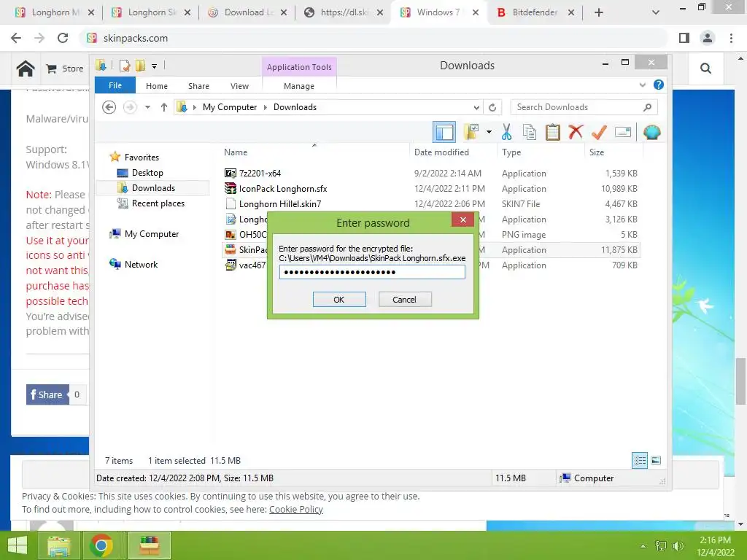Click the Rename toolbar icon

click(623, 132)
